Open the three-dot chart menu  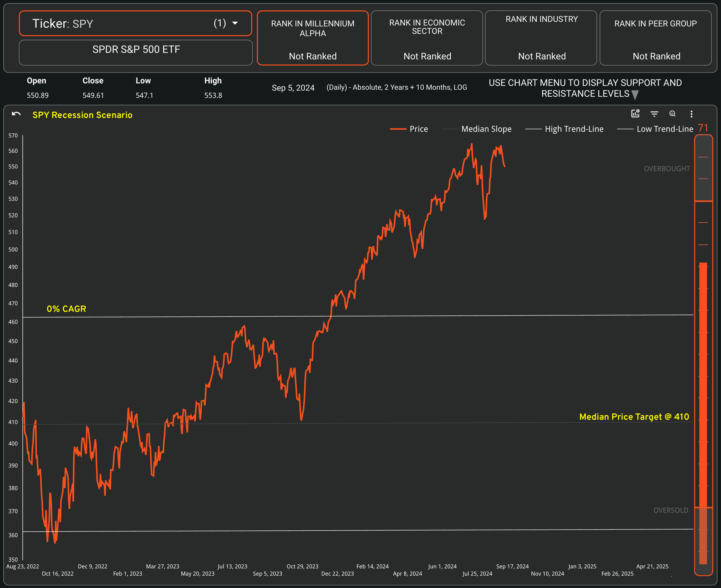692,114
